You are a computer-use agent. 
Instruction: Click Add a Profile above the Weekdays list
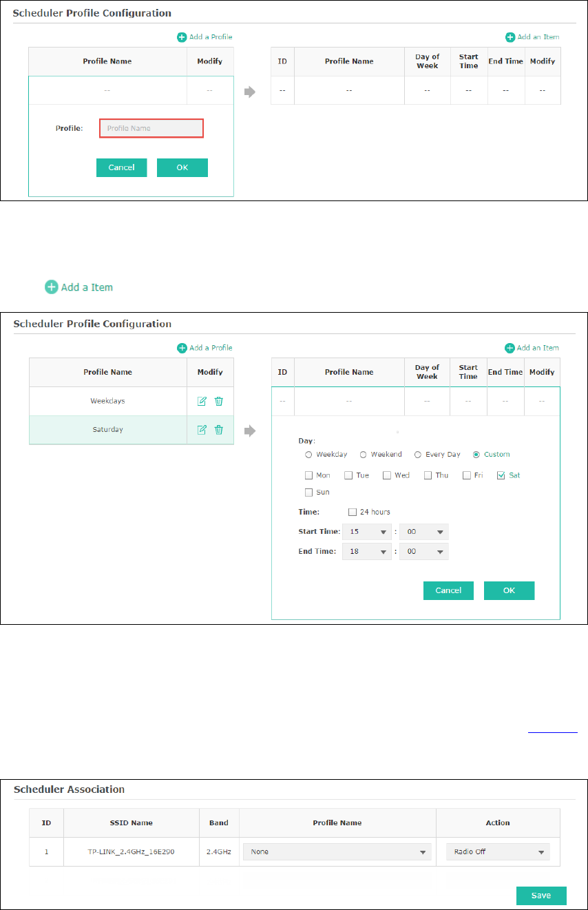[204, 348]
